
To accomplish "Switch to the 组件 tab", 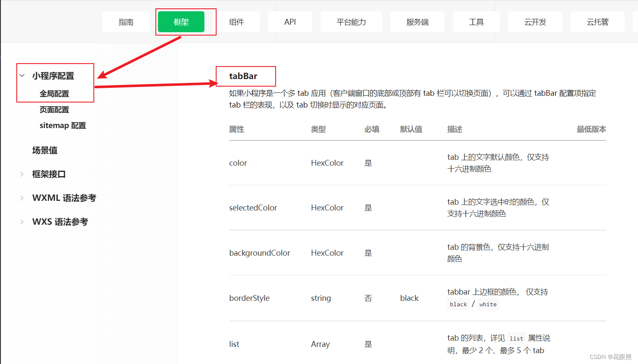I will 237,22.
